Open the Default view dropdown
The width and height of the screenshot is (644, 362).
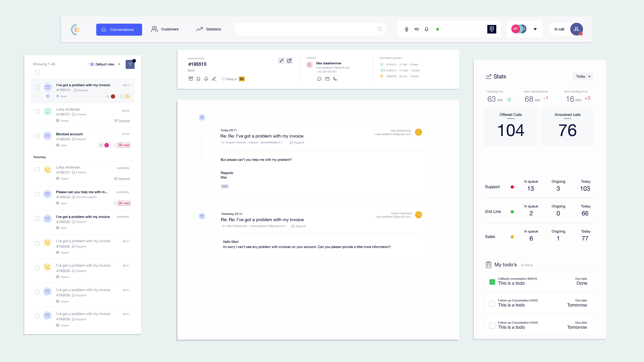tap(105, 64)
